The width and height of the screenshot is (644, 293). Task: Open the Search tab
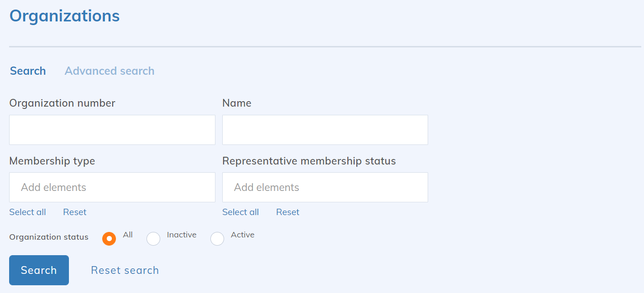coord(28,71)
